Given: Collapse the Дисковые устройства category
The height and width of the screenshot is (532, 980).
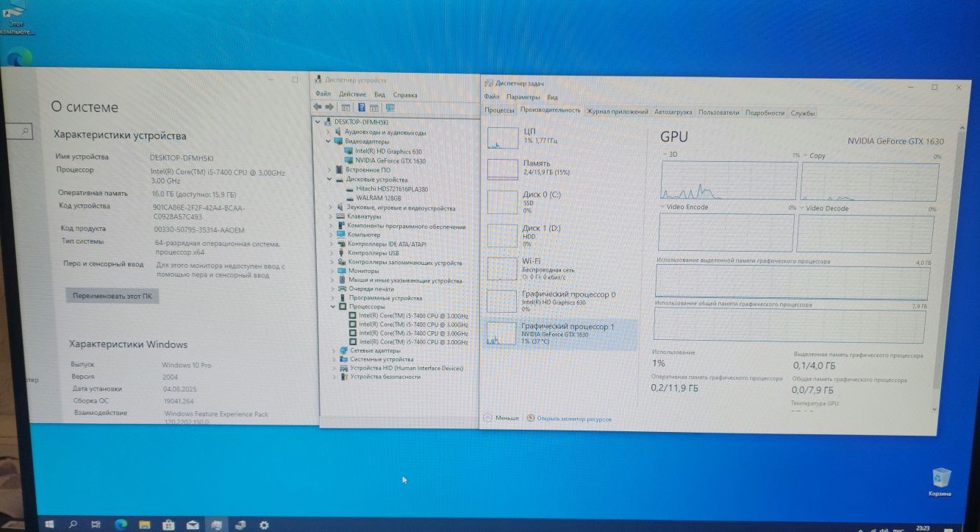Looking at the screenshot, I should tap(329, 179).
